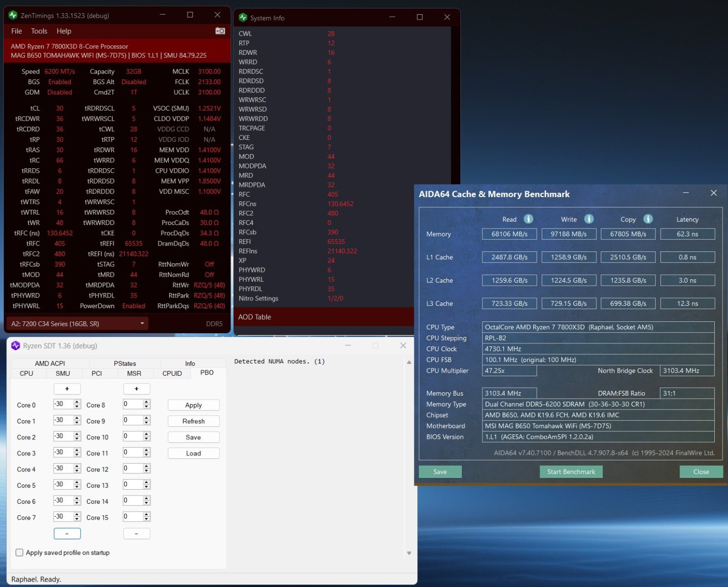Click the Refresh button in Ryzen SDT
This screenshot has width=728, height=587.
tap(193, 421)
